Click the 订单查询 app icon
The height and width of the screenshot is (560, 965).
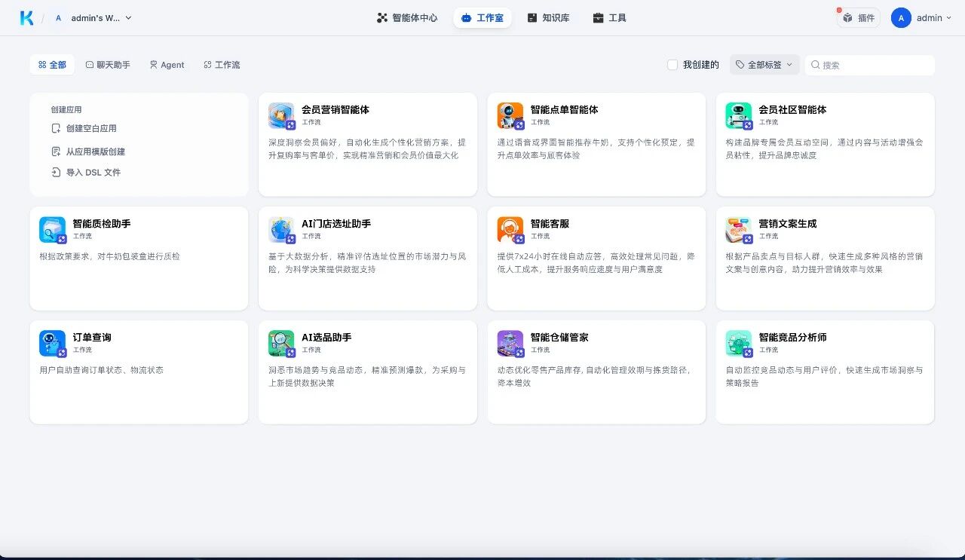[51, 342]
